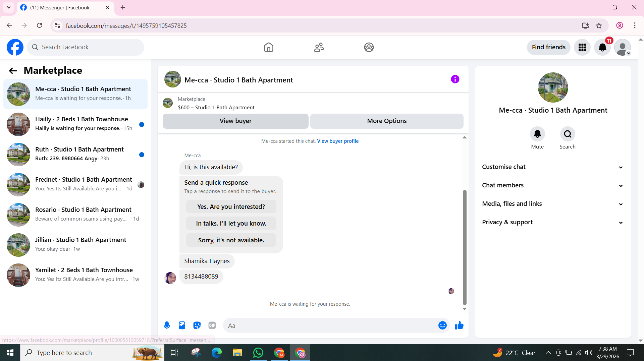The width and height of the screenshot is (644, 361).
Task: Open the Home feed icon
Action: click(268, 47)
